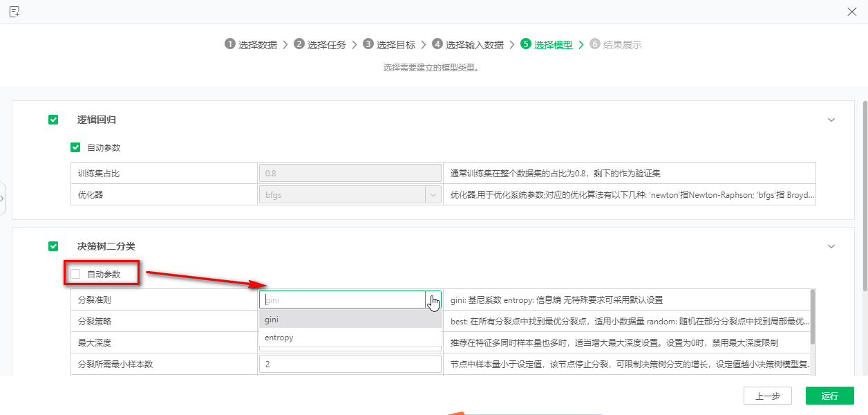Click the 选择需要建立的模型类型 subtitle
868x415 pixels.
(431, 68)
